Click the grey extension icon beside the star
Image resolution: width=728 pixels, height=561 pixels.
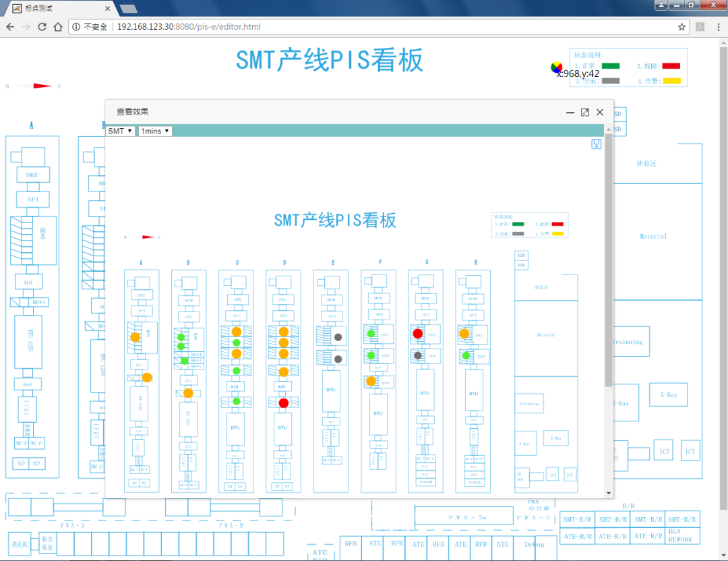(x=700, y=27)
